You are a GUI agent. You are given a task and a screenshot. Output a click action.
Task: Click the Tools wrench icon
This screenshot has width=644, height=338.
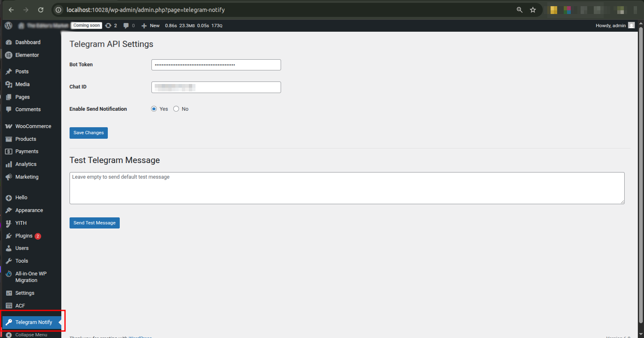point(9,261)
